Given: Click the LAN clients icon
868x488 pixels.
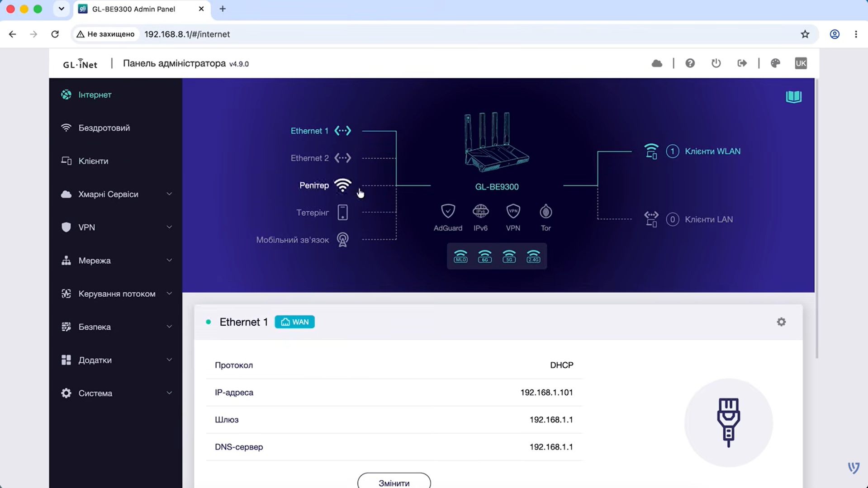Looking at the screenshot, I should point(651,219).
